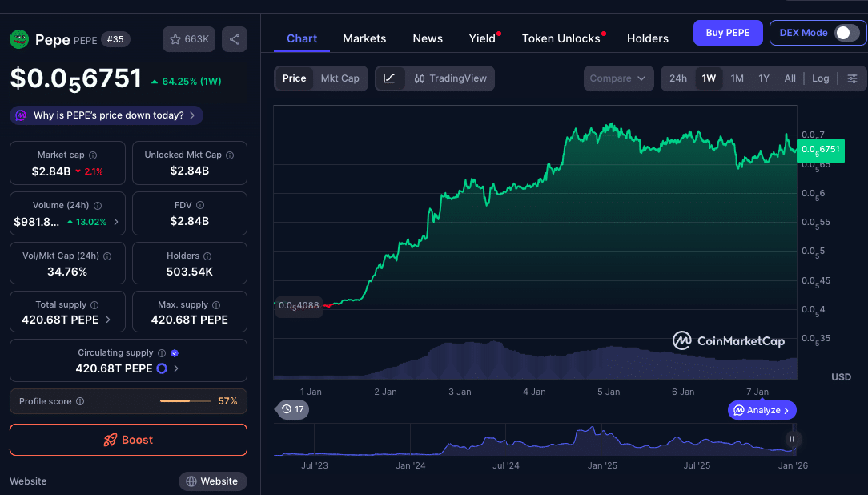Click Profile score info icon
The width and height of the screenshot is (868, 495).
80,401
